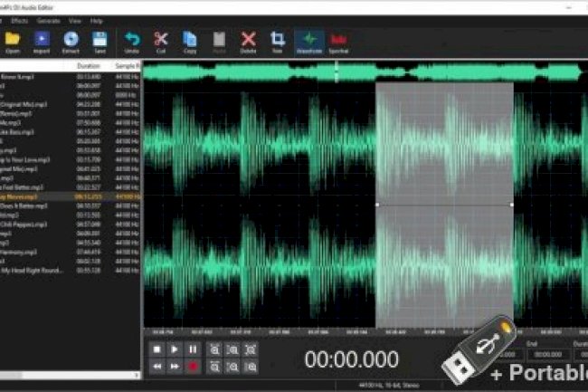The width and height of the screenshot is (588, 392).
Task: Trim audio with the Trim tool
Action: tap(278, 42)
